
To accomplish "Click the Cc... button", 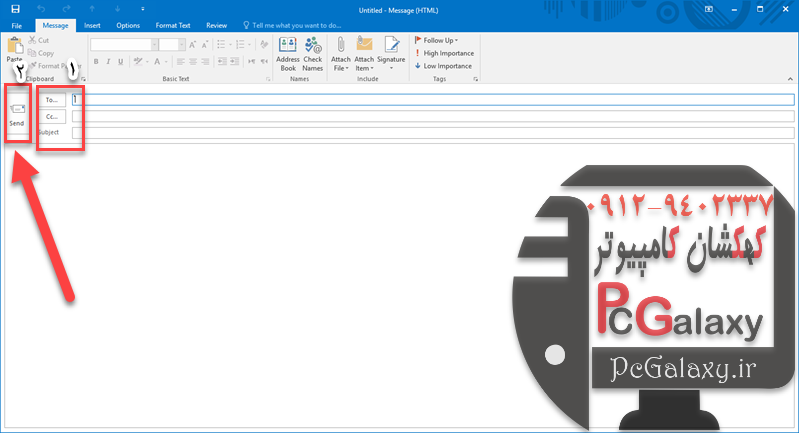I will pos(52,116).
